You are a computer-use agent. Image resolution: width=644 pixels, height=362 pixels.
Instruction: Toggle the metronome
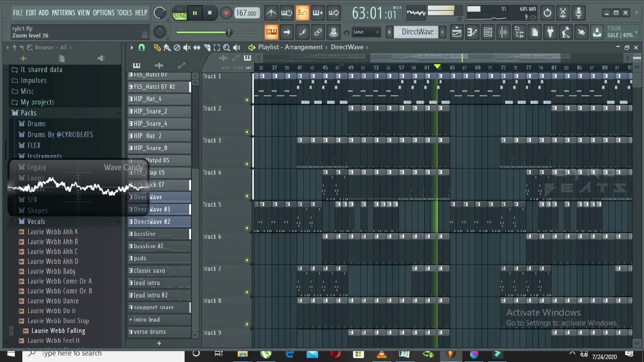(x=271, y=13)
